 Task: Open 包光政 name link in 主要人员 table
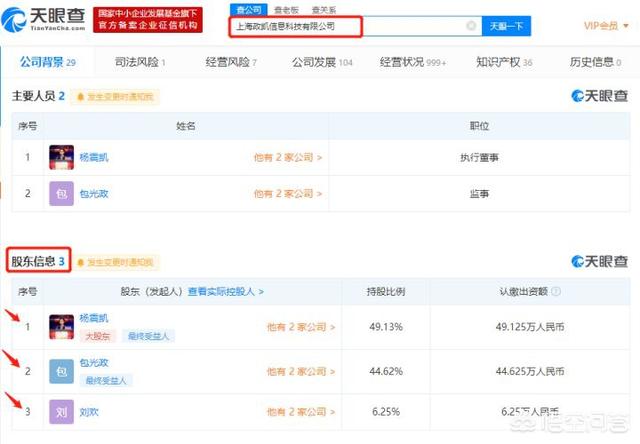tap(94, 194)
